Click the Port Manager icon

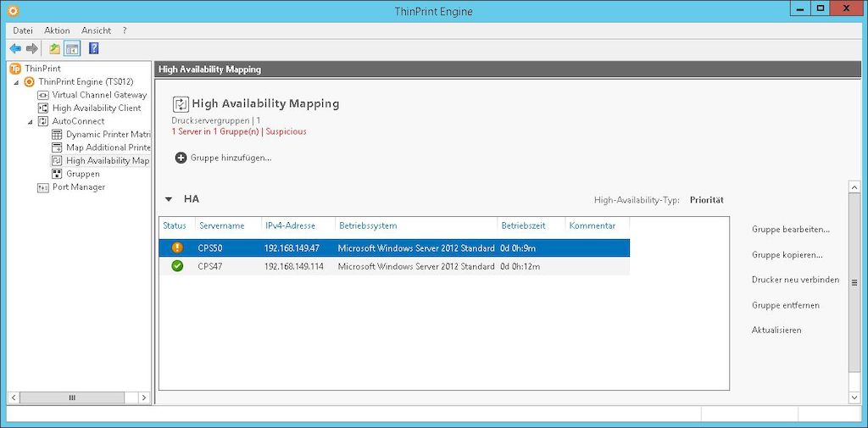[x=43, y=187]
